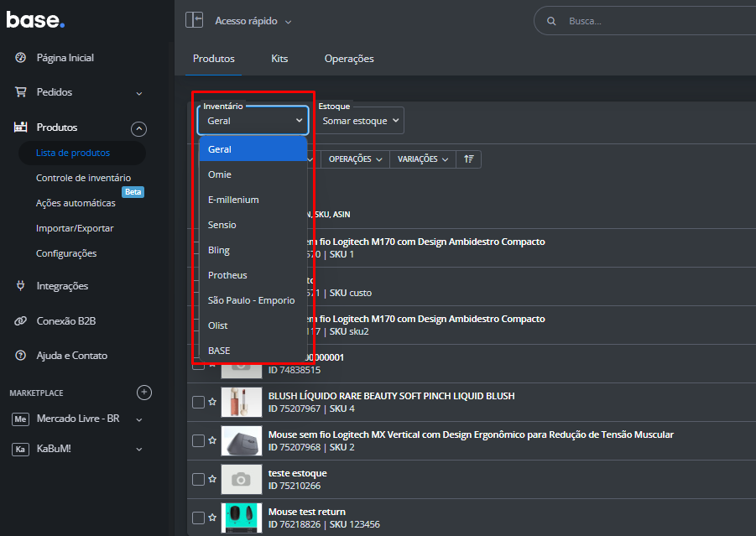This screenshot has height=536, width=756.
Task: Open Logitech MX Vertical mouse thumbnail
Action: tap(242, 440)
